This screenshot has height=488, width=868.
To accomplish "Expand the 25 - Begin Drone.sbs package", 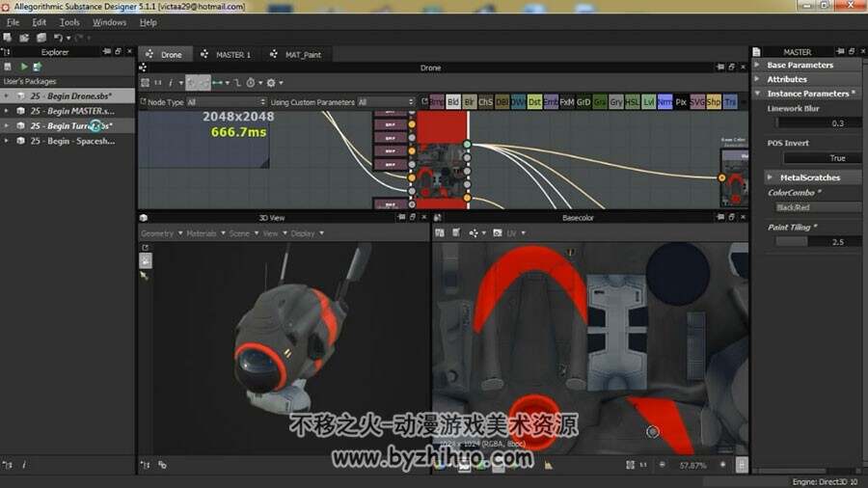I will (6, 95).
